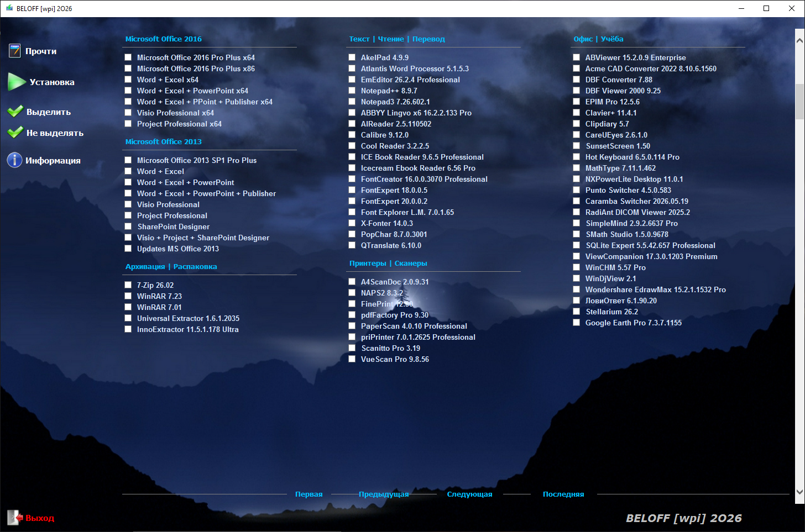
Task: Tick Punto Switcher 4.5.0.583 checkbox
Action: point(577,190)
